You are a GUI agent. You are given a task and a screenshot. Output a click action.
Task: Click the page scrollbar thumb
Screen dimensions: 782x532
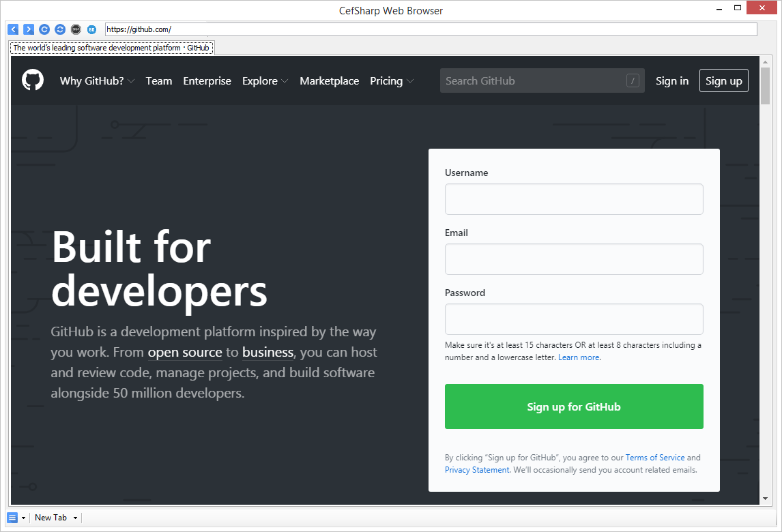pos(765,86)
